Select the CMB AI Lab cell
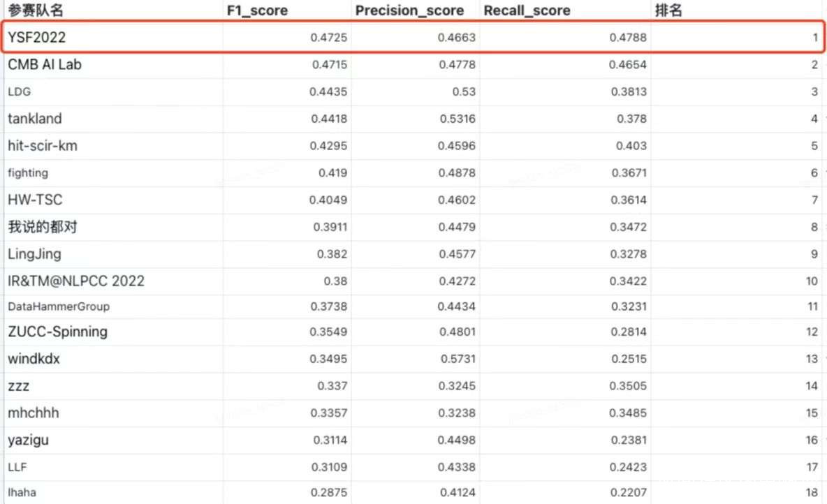 click(x=50, y=65)
